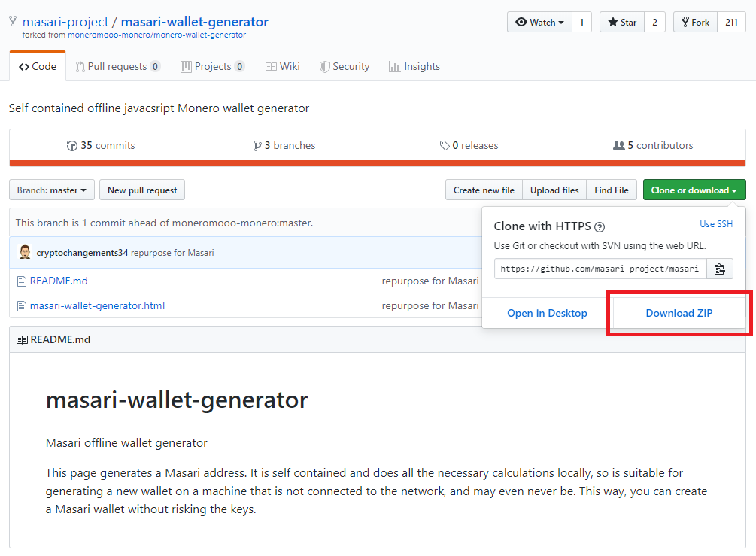Click masari-wallet-generator README heading
The height and width of the screenshot is (556, 756).
click(177, 400)
